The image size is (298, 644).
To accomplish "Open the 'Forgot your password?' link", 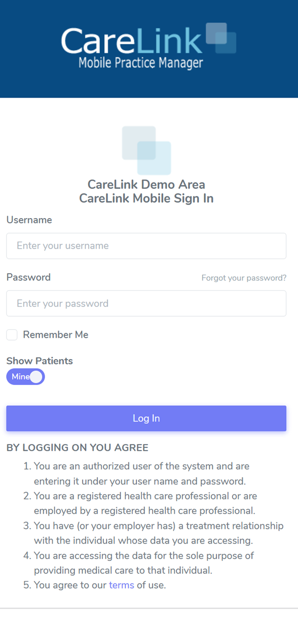I will pyautogui.click(x=244, y=278).
